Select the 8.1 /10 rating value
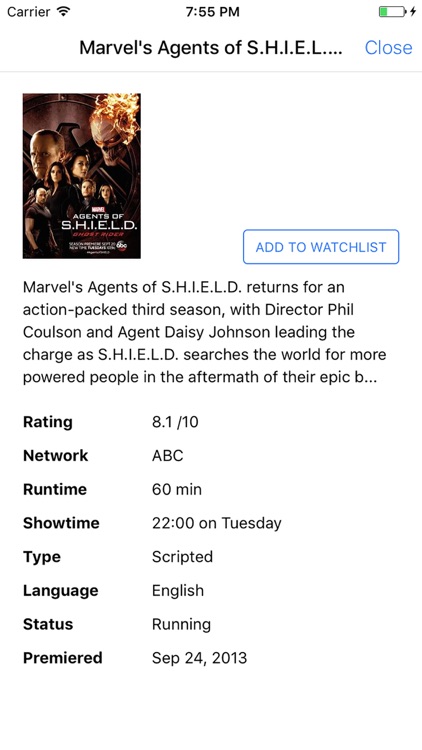The width and height of the screenshot is (422, 750). pos(175,422)
